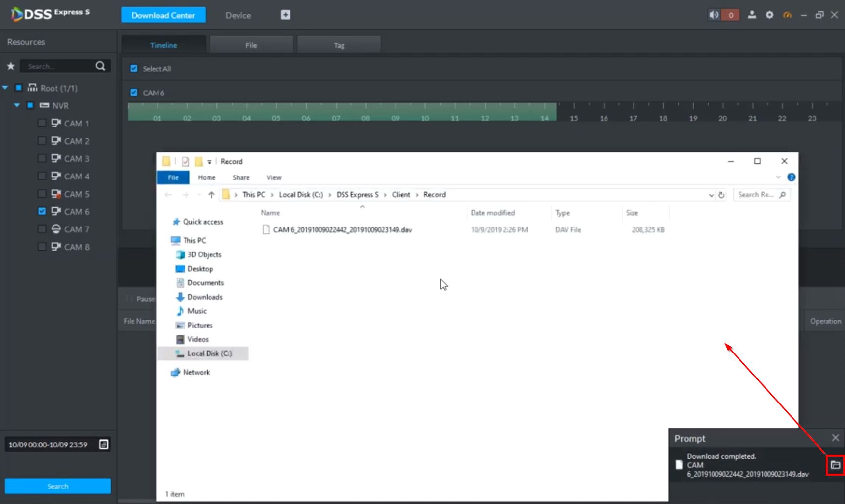
Task: Click the favorites star in Resources
Action: [11, 66]
